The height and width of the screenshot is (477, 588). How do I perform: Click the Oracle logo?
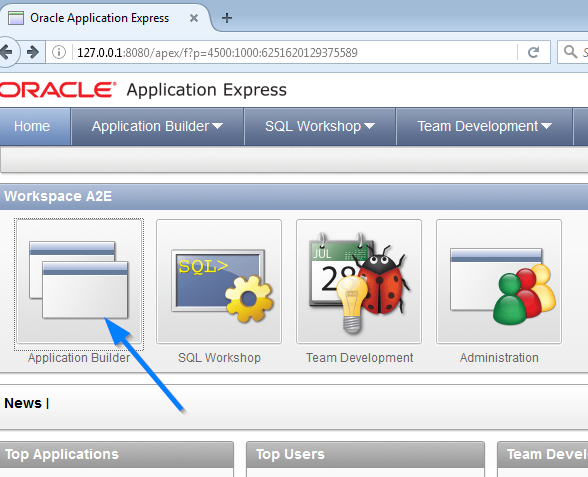point(57,90)
